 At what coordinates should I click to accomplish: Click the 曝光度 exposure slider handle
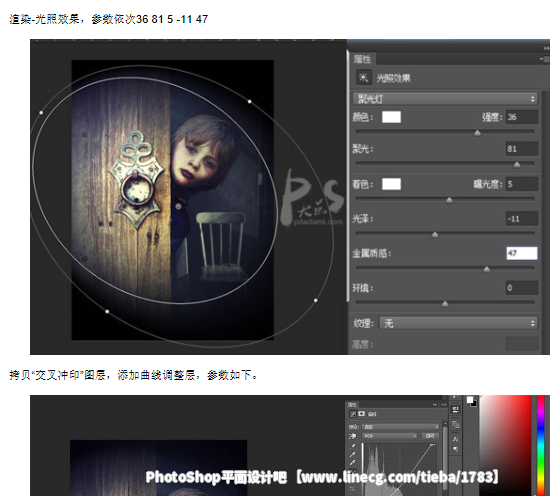coord(449,200)
